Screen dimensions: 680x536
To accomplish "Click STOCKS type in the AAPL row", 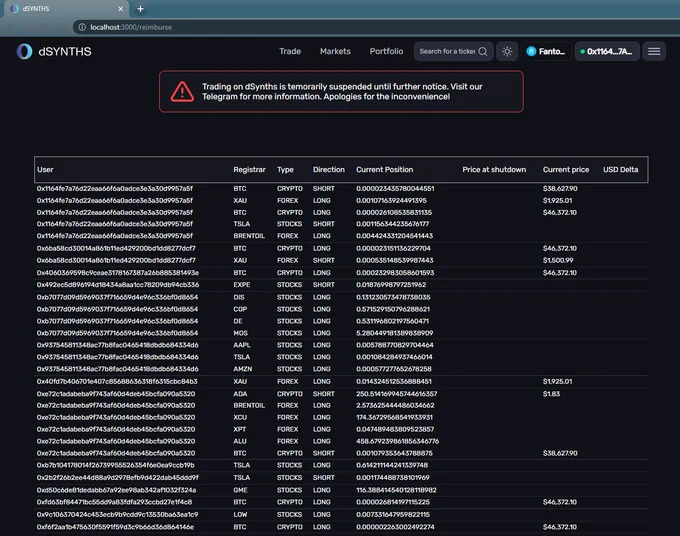I will 289,345.
